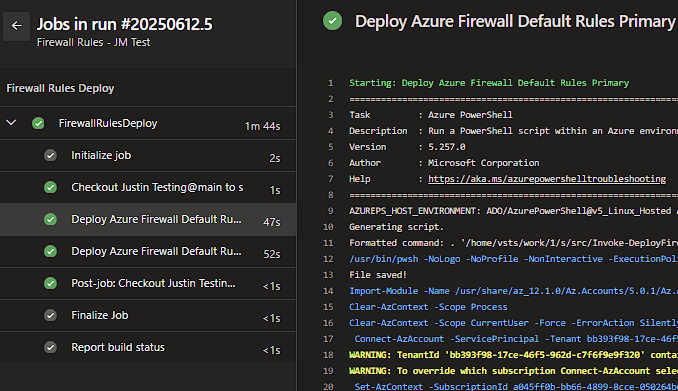The width and height of the screenshot is (678, 391).
Task: Click the grey checkmark beside Report build status
Action: pos(50,347)
